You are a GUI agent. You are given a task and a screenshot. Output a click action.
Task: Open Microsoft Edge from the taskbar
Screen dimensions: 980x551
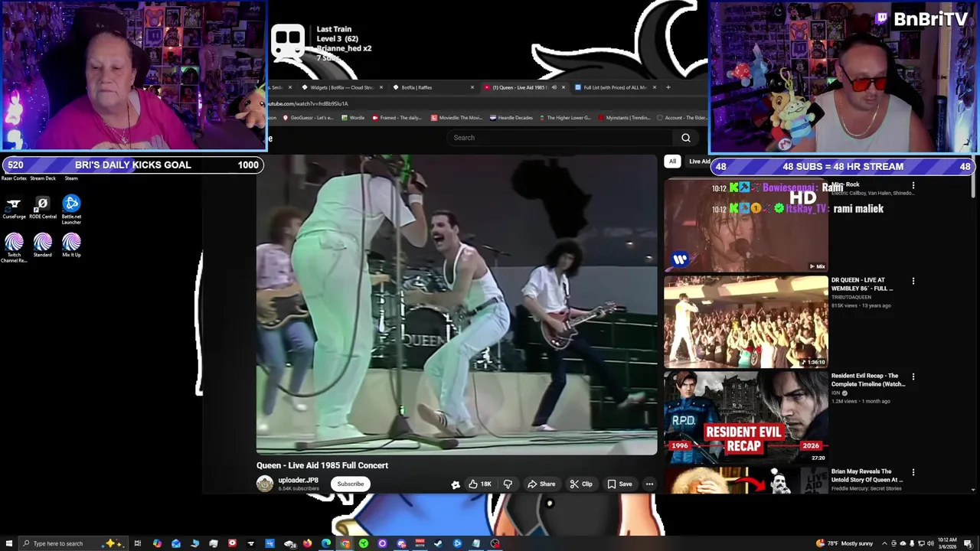click(x=325, y=543)
